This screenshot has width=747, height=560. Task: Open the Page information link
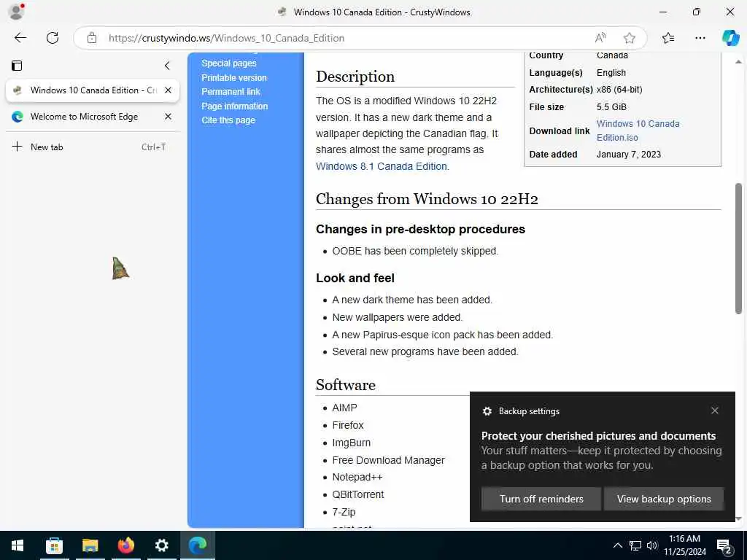(x=234, y=106)
